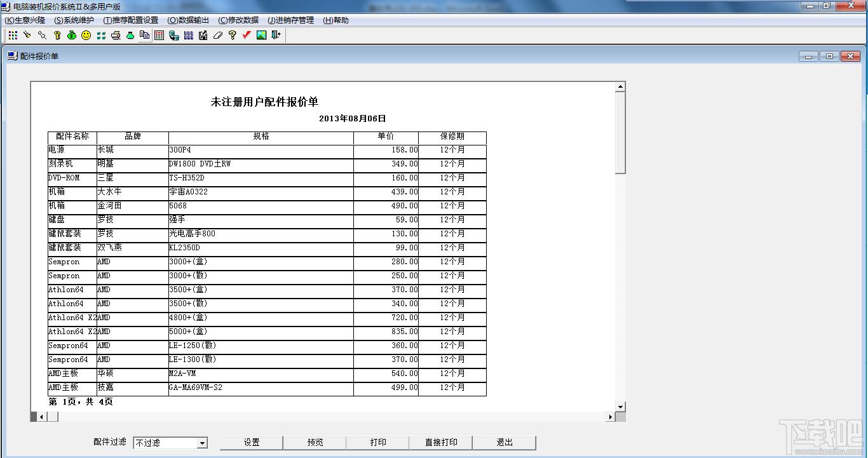Viewport: 868px width, 458px height.
Task: Click the 品牌 column header
Action: (133, 137)
